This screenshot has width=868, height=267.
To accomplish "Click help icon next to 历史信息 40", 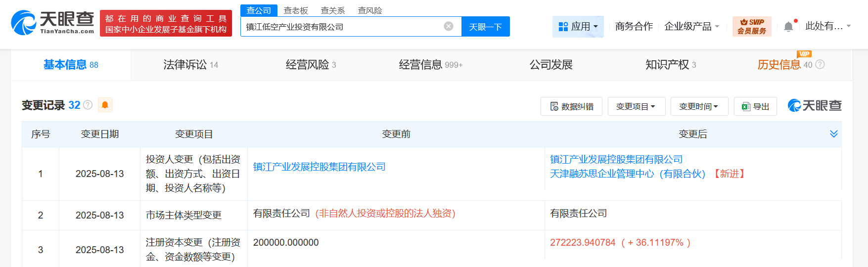I will 820,64.
